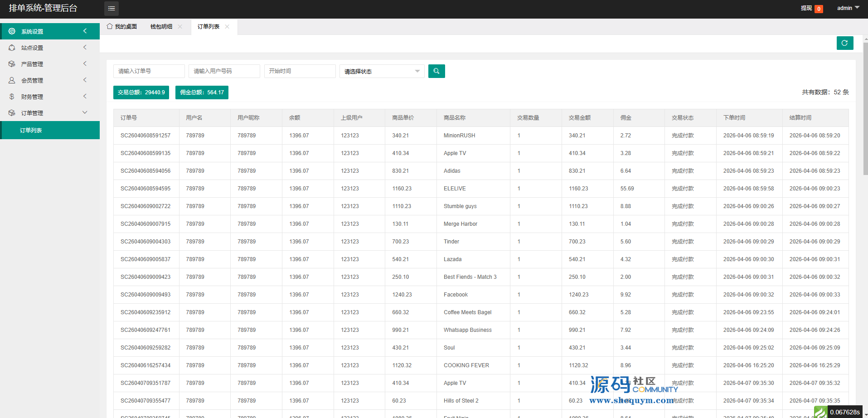The image size is (868, 418).
Task: Click the home icon on 我的桌面 tab
Action: click(x=110, y=26)
